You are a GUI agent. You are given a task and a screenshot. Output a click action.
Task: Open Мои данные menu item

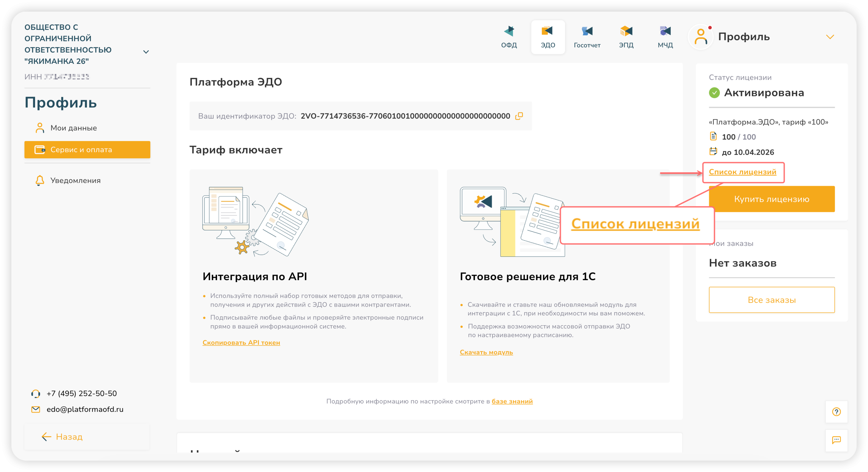(73, 128)
